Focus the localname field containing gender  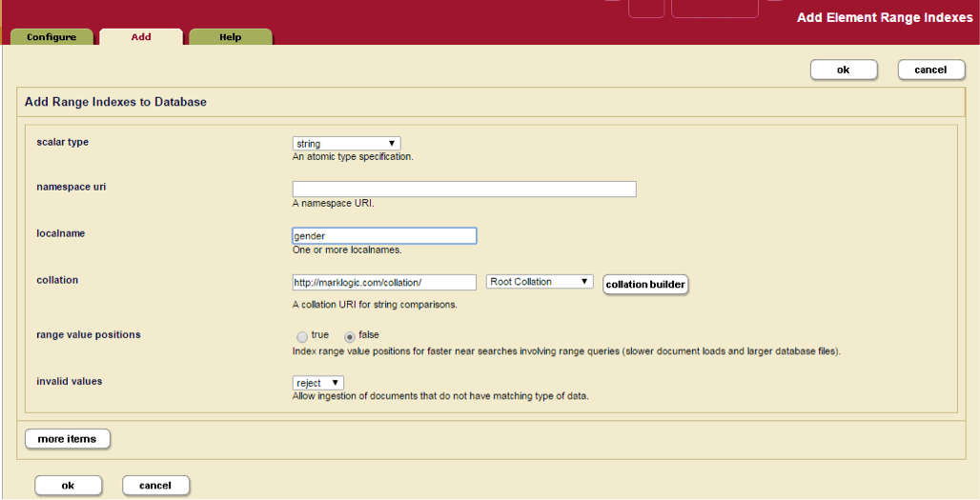pyautogui.click(x=384, y=236)
